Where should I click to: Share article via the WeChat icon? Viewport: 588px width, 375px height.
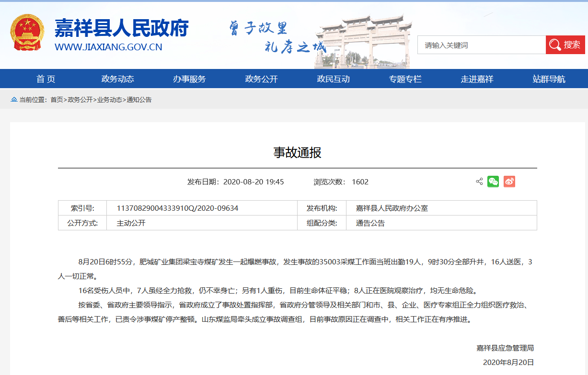493,182
